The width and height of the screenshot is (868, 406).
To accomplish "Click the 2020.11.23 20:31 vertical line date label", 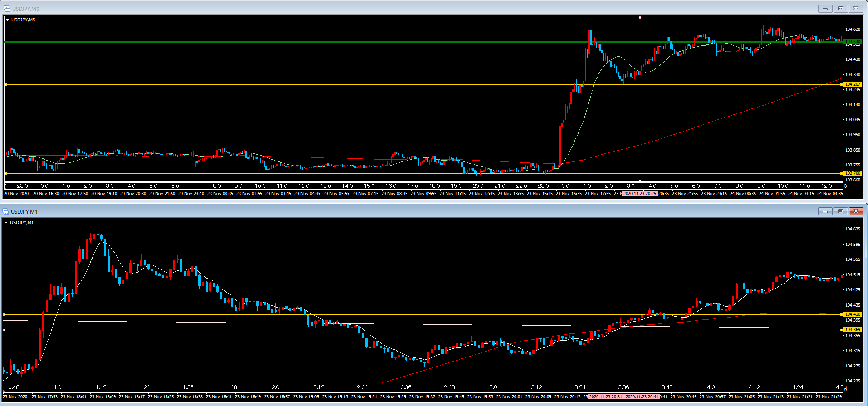I will point(605,397).
